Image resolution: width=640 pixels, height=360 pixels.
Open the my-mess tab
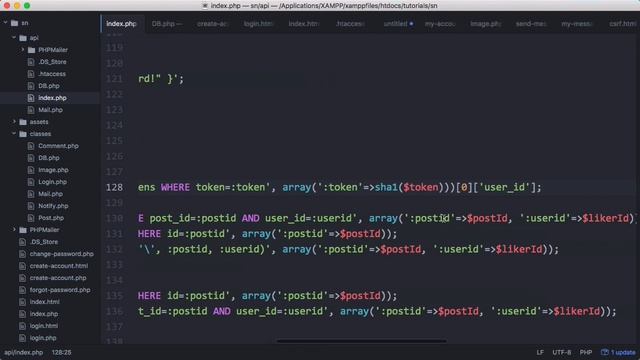tap(577, 24)
